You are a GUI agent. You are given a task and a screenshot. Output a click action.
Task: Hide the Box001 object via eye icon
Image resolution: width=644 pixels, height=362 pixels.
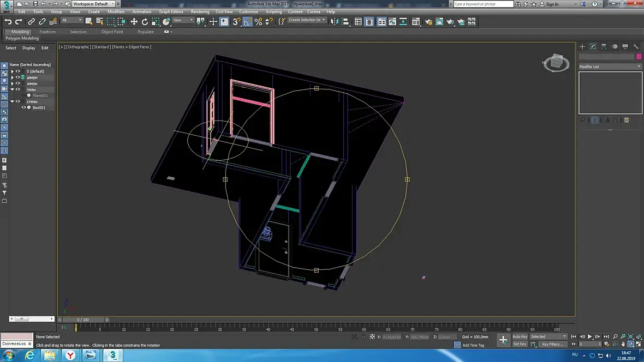pos(23,107)
